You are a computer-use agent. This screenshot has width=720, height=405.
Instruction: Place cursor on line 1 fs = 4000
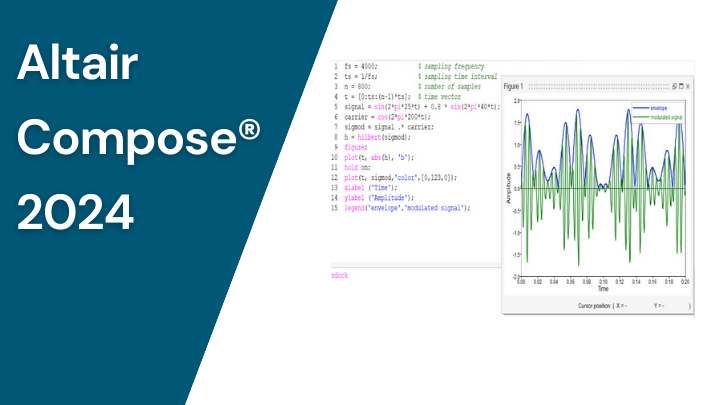coord(360,65)
